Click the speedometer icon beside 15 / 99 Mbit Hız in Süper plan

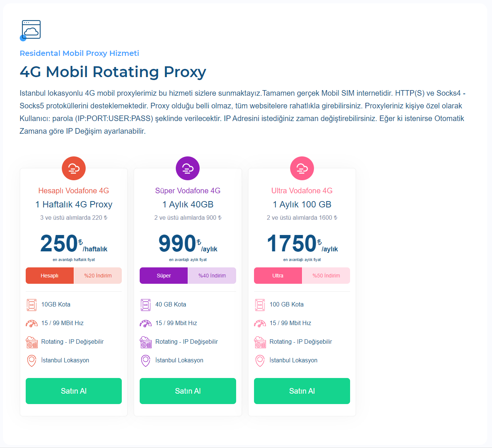[x=146, y=323]
